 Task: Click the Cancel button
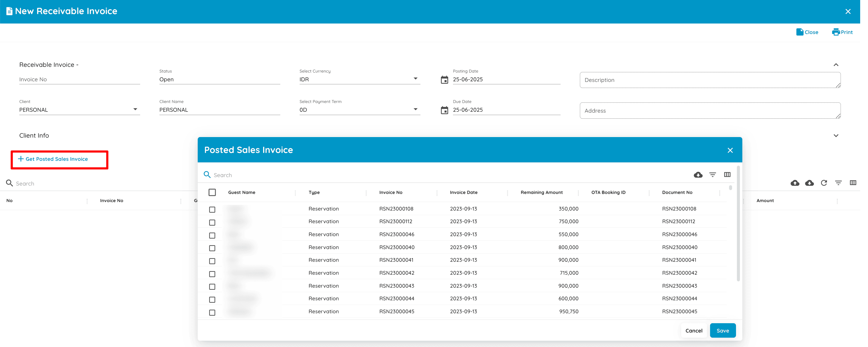(693, 330)
